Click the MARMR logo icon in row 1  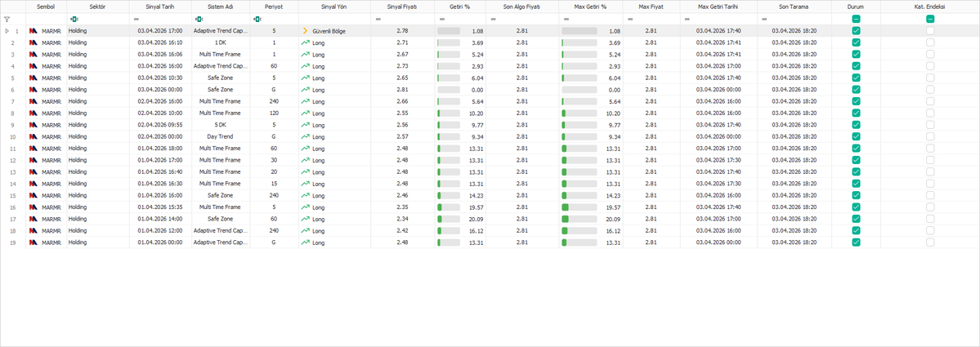(x=34, y=30)
